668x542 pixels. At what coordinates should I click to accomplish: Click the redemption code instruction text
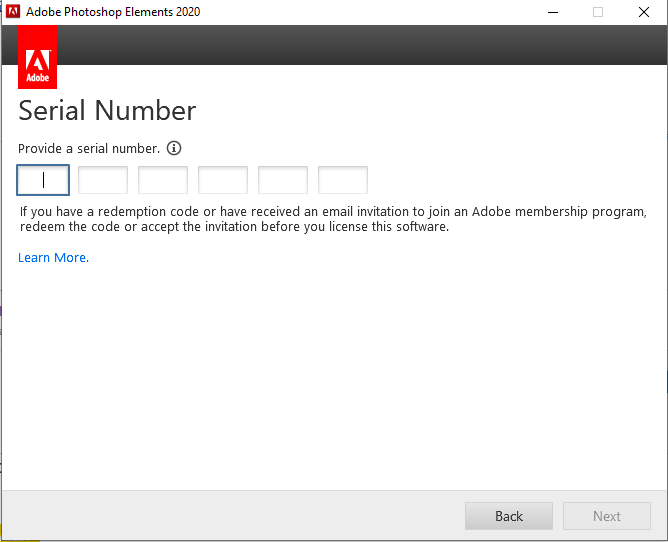click(333, 219)
